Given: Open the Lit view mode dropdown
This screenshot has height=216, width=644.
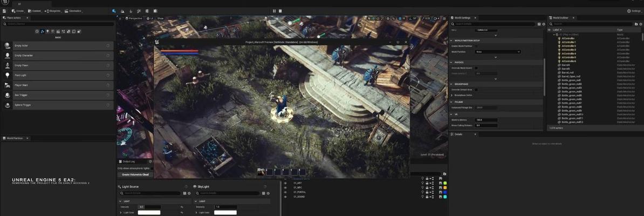Looking at the screenshot, I should (x=150, y=18).
